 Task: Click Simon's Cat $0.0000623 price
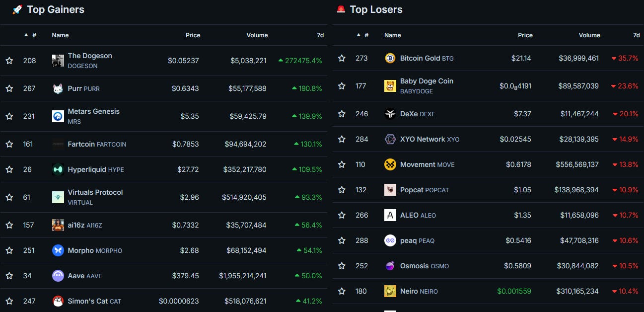pyautogui.click(x=179, y=301)
